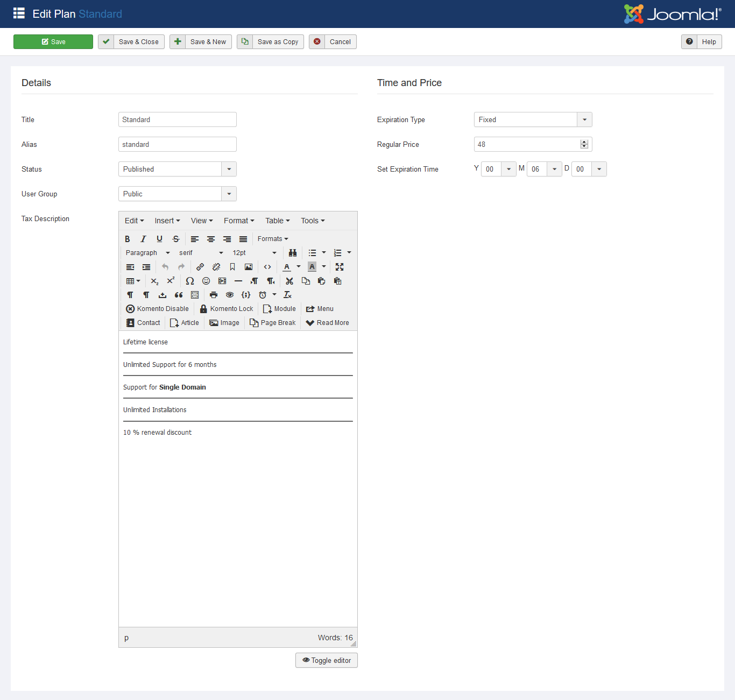
Task: Click the print icon in the editor
Action: tap(214, 295)
